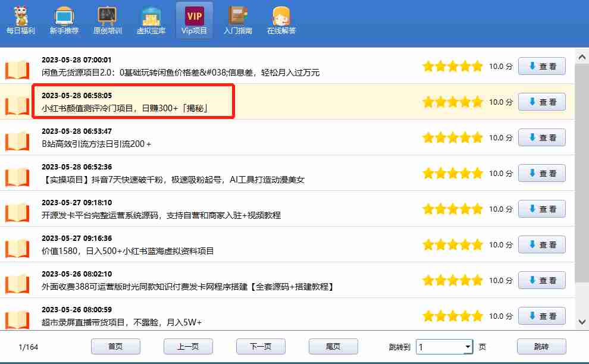Click timestamp 2023-05-26 08:02:10
This screenshot has height=364, width=589.
coord(77,274)
